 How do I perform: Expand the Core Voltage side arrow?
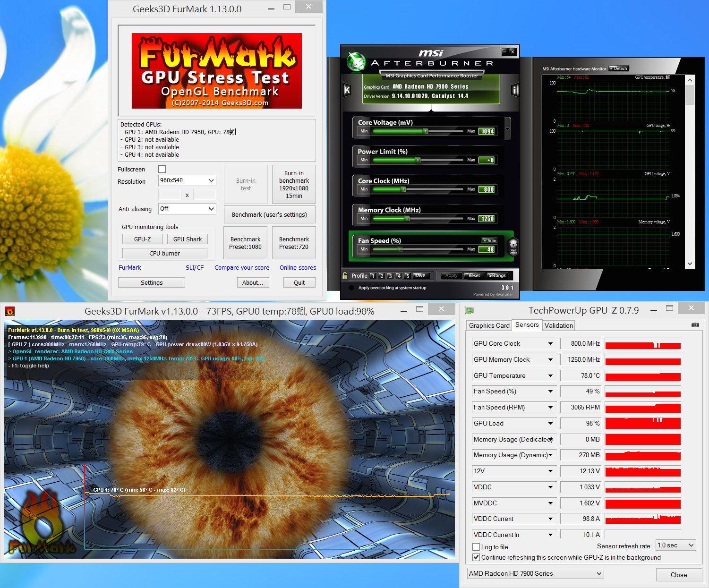508,129
